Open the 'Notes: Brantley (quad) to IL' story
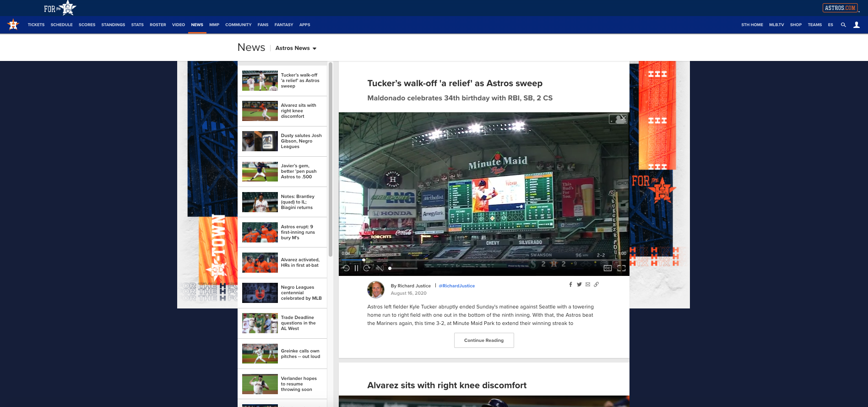The image size is (868, 407). 282,202
